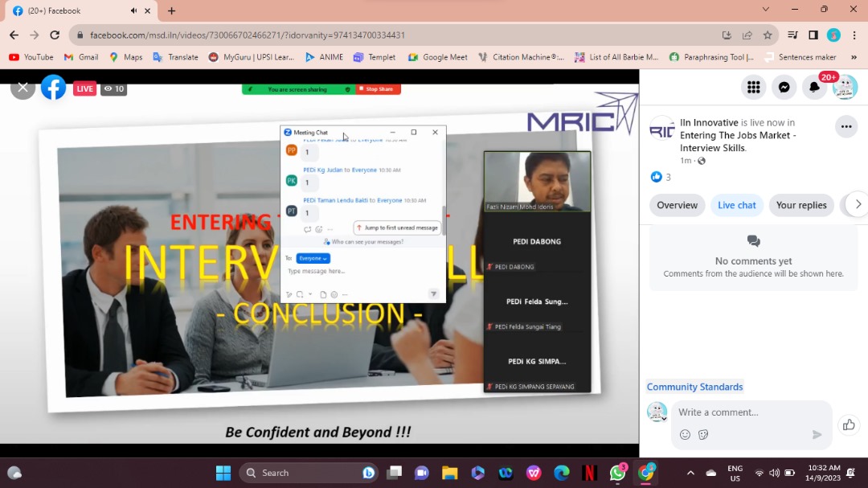Open Chrome media controls icon
The height and width of the screenshot is (488, 868).
pyautogui.click(x=792, y=35)
